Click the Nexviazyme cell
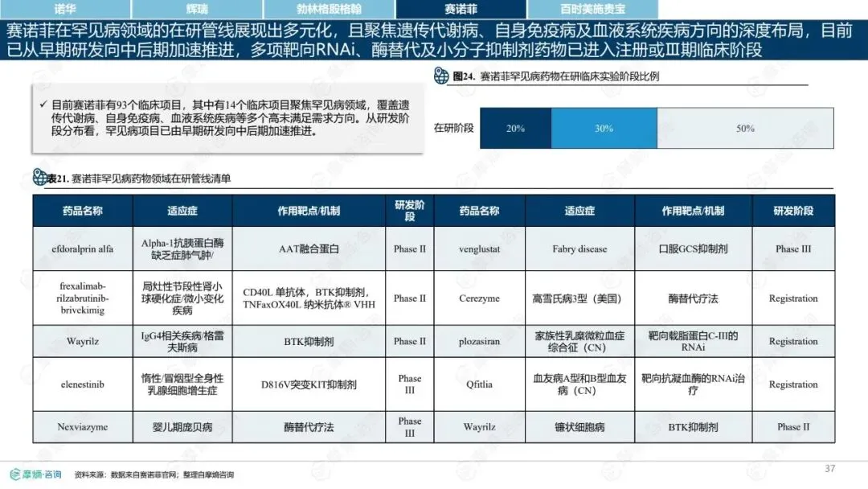The height and width of the screenshot is (489, 868). tap(83, 427)
